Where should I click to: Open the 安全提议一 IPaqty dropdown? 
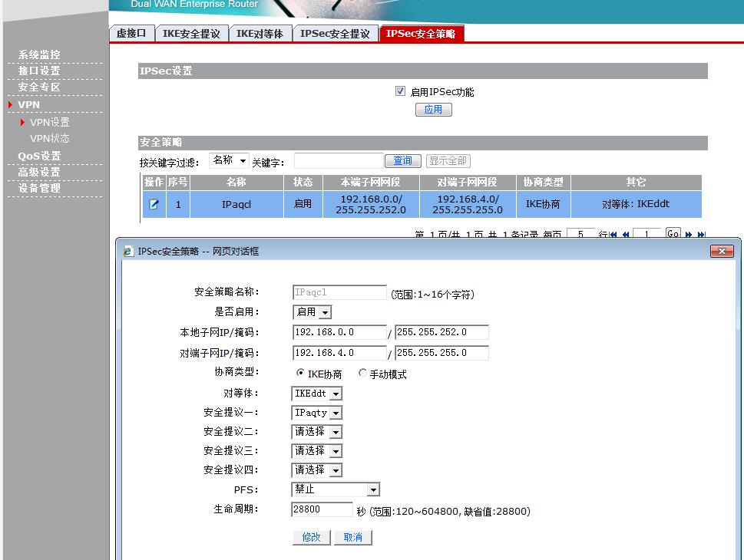click(317, 413)
